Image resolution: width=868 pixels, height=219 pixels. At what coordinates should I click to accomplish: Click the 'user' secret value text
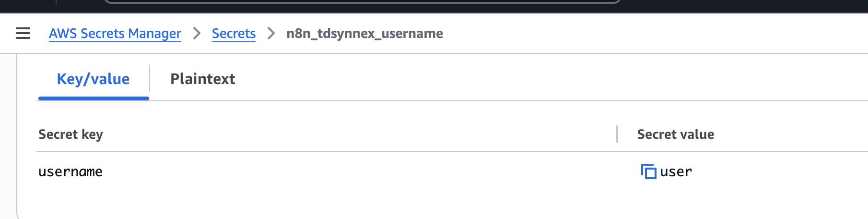click(x=676, y=172)
